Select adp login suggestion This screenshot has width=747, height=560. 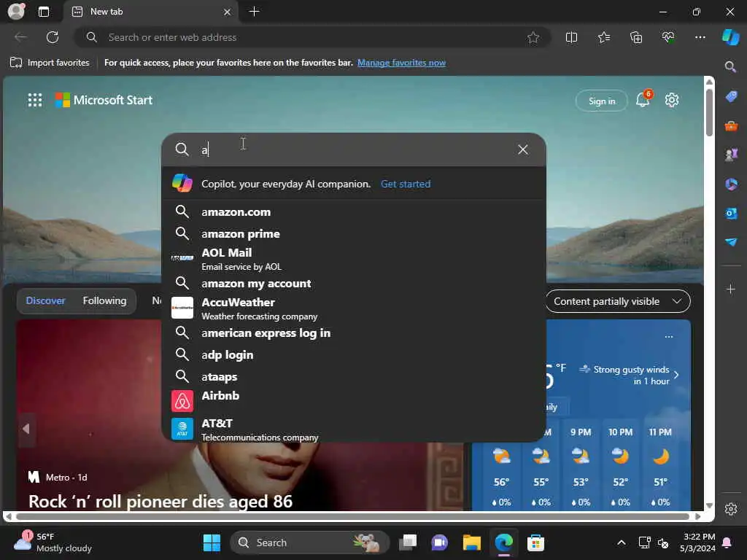pyautogui.click(x=354, y=355)
